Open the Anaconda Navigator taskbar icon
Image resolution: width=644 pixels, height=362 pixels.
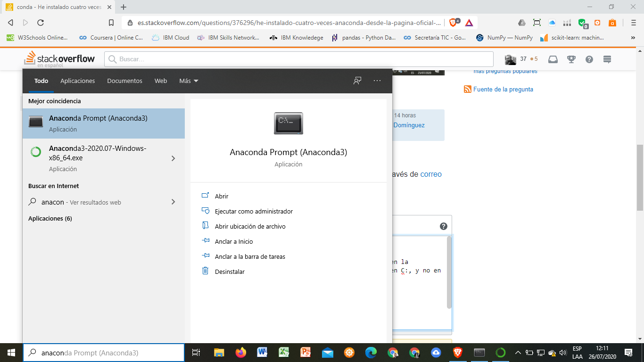(x=501, y=353)
